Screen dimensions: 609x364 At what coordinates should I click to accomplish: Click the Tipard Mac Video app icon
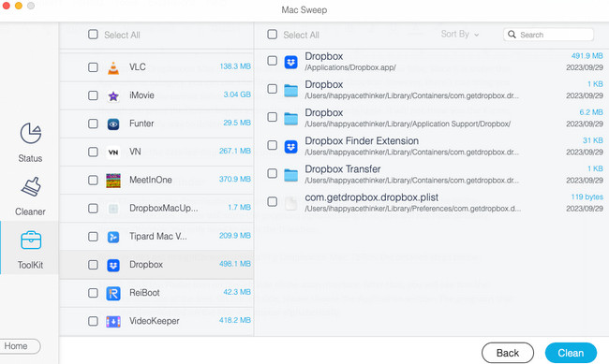(113, 237)
